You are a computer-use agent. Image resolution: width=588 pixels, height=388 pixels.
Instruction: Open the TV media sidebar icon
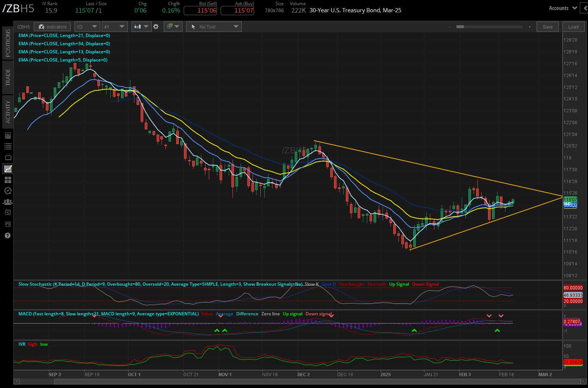7,157
